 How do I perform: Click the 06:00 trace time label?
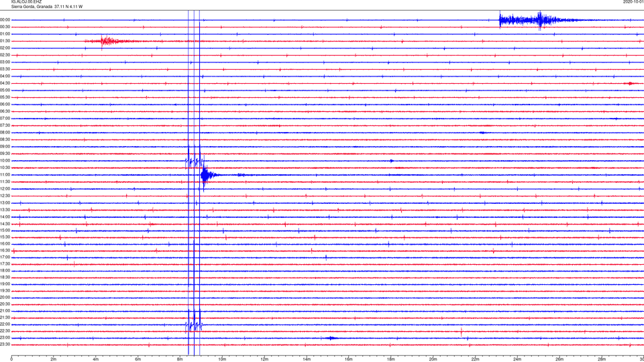[x=5, y=105]
